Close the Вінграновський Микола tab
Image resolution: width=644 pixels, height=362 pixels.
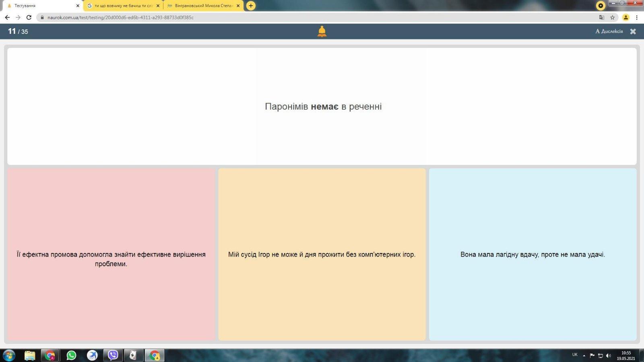[238, 6]
